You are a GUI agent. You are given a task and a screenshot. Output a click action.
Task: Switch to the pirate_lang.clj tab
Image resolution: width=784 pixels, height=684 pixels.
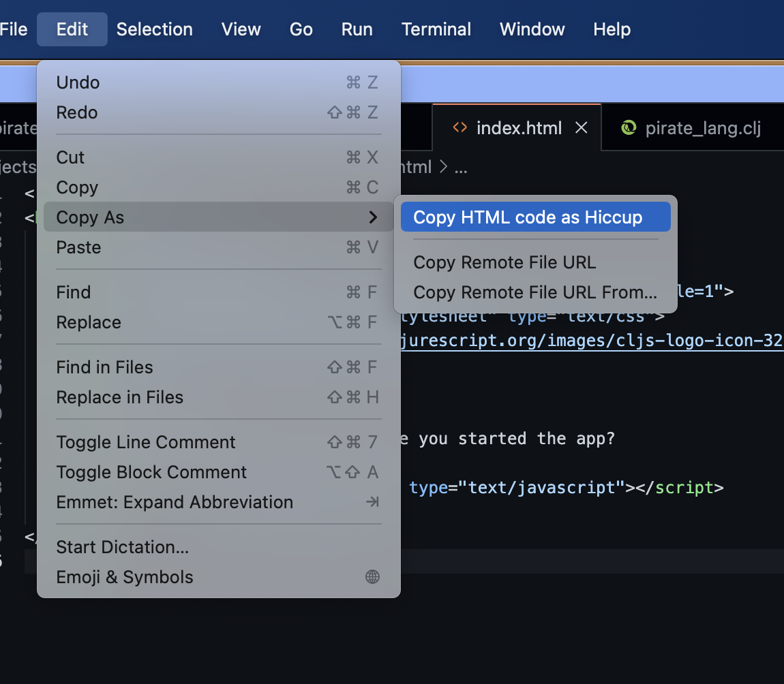point(702,128)
